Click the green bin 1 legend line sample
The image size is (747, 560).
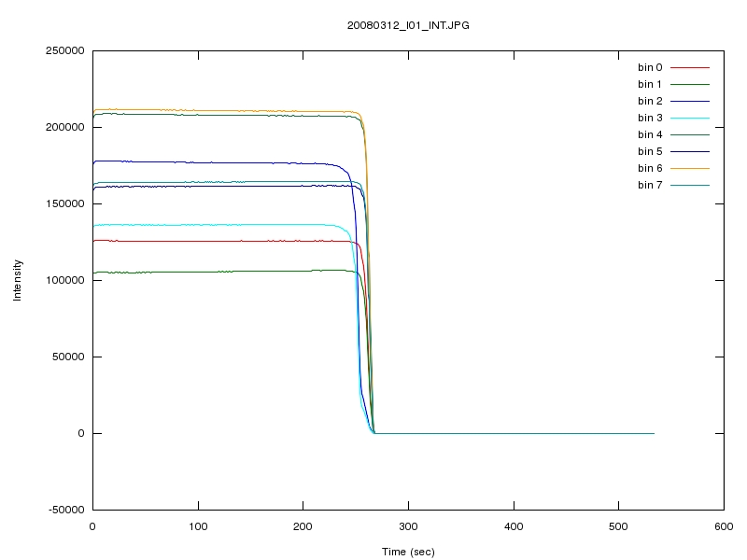[690, 84]
